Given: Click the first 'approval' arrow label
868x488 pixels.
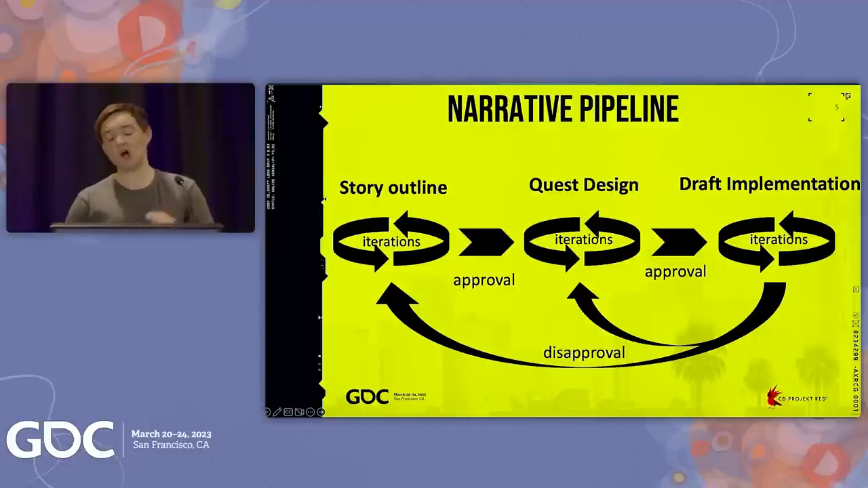Looking at the screenshot, I should pos(484,280).
